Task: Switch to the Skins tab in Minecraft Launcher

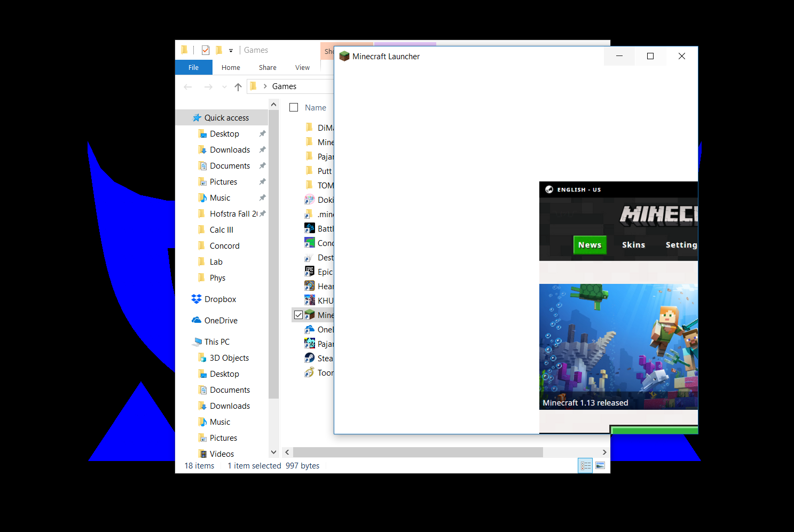Action: [634, 245]
